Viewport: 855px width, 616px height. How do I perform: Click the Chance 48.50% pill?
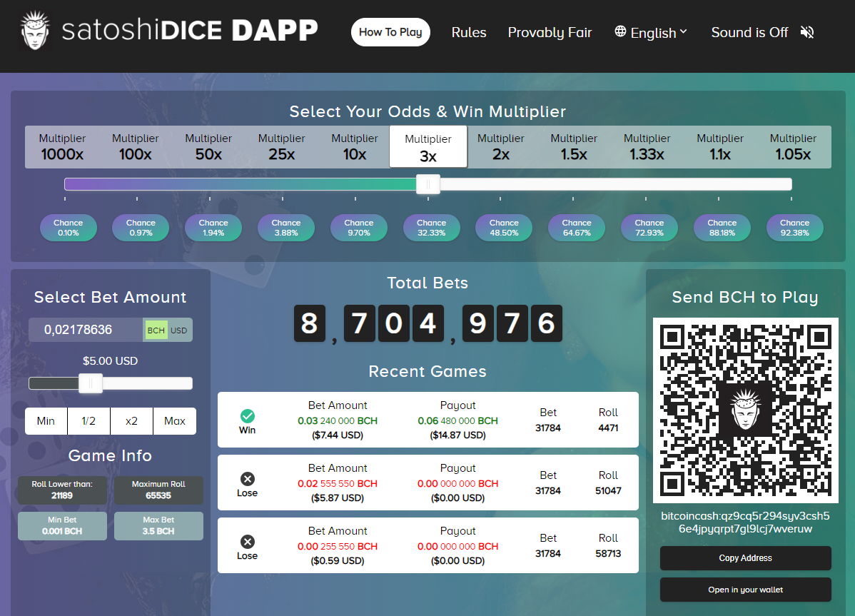coord(504,228)
